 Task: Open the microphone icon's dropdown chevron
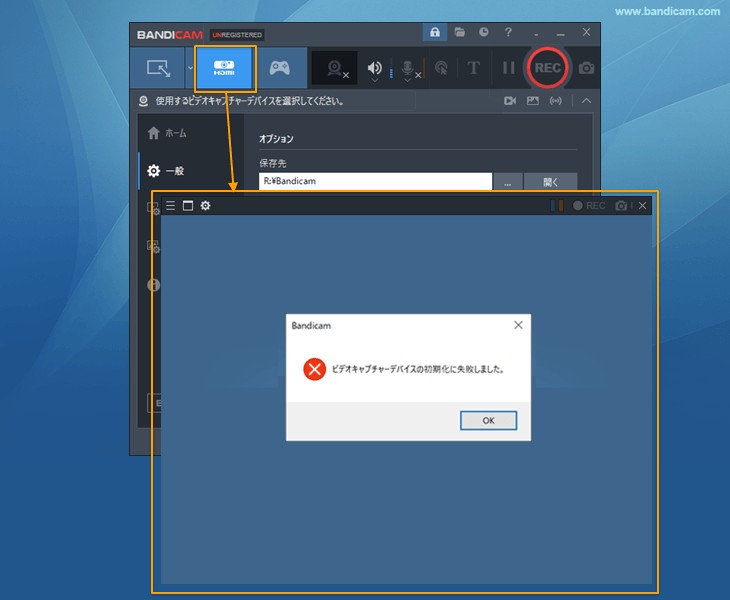click(x=407, y=81)
